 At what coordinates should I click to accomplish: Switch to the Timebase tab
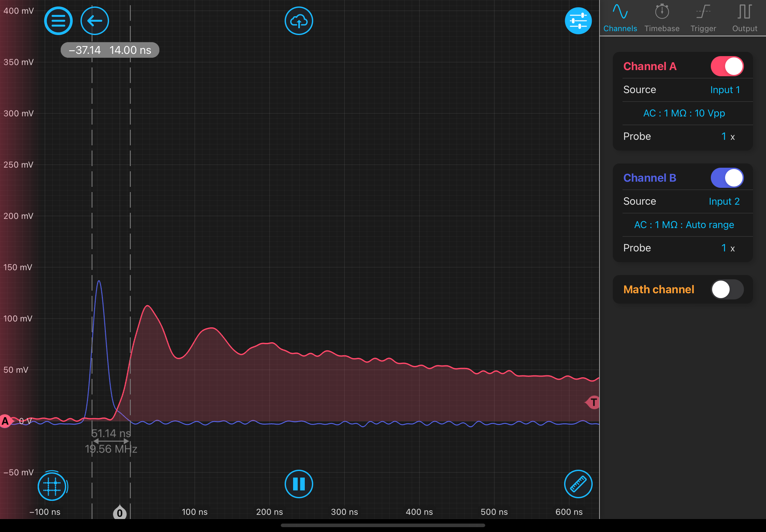click(x=662, y=18)
